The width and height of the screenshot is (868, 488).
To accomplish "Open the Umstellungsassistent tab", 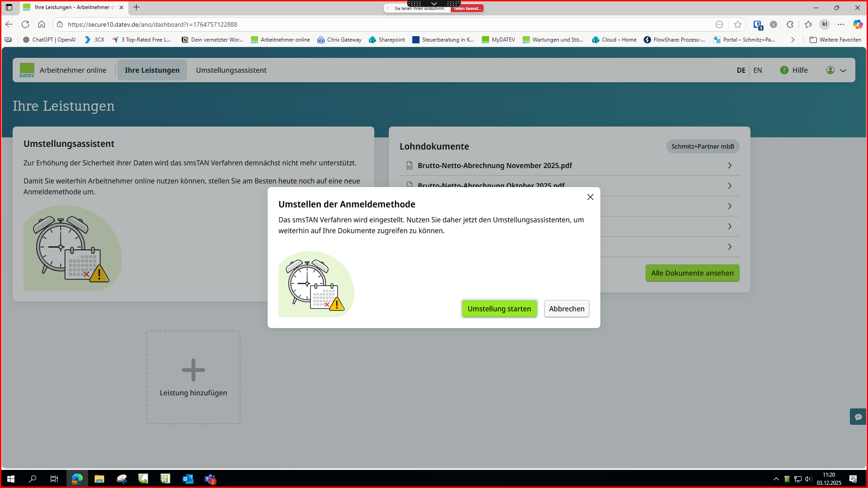I will pyautogui.click(x=231, y=70).
